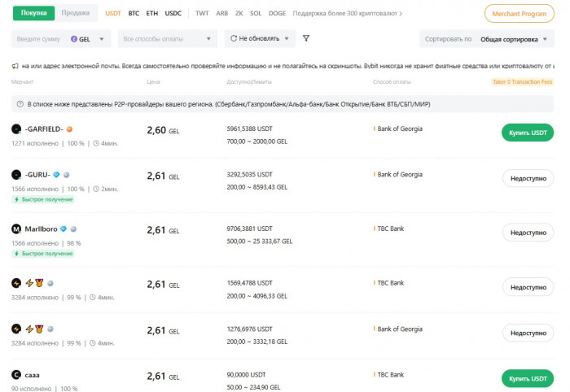
Task: Select USDC coin tab
Action: coord(173,14)
